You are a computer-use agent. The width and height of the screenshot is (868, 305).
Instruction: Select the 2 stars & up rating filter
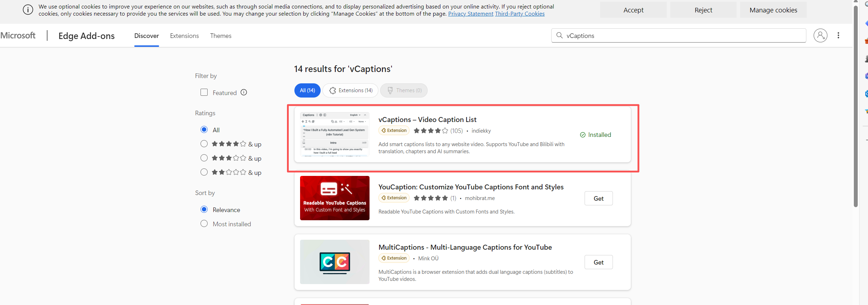coord(204,172)
